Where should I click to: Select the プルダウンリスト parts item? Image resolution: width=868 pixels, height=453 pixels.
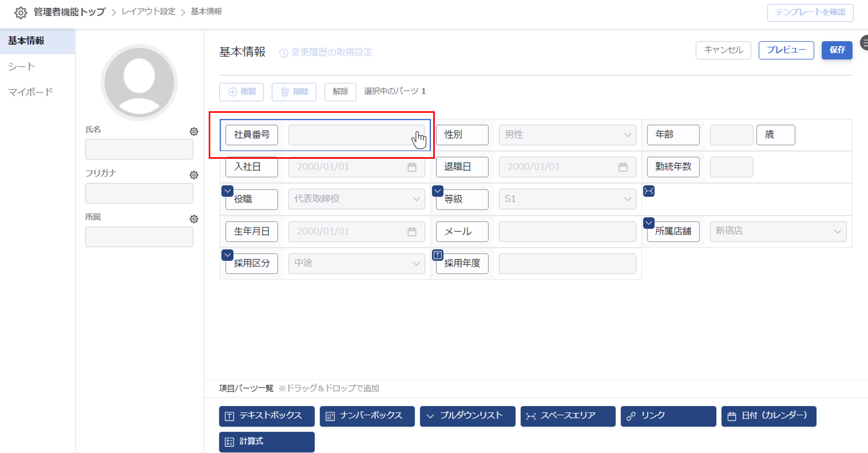click(x=467, y=416)
